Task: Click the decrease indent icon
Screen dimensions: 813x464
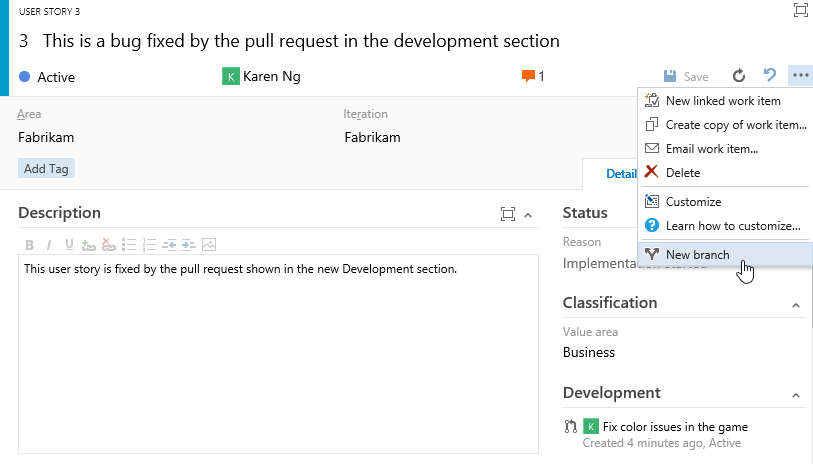Action: coord(169,245)
